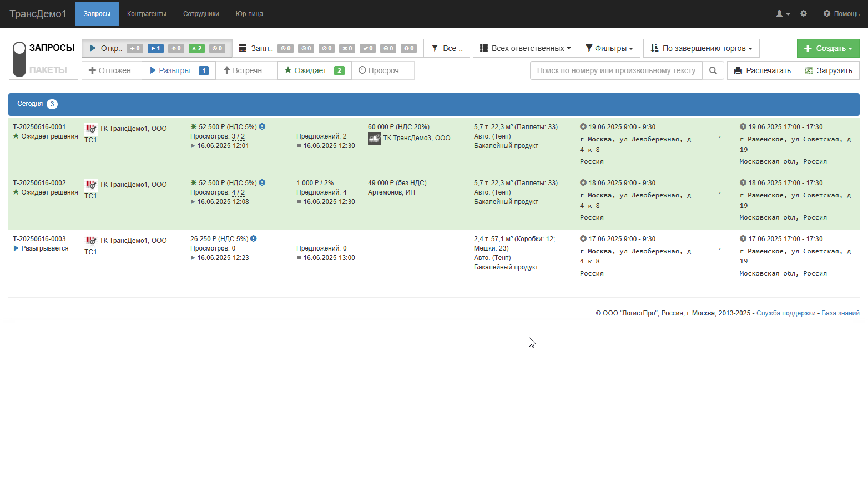Viewport: 868px width, 489px height.
Task: Toggle the ЗАПРОСЫ / ПАКЕТЫ switch
Action: click(x=19, y=59)
